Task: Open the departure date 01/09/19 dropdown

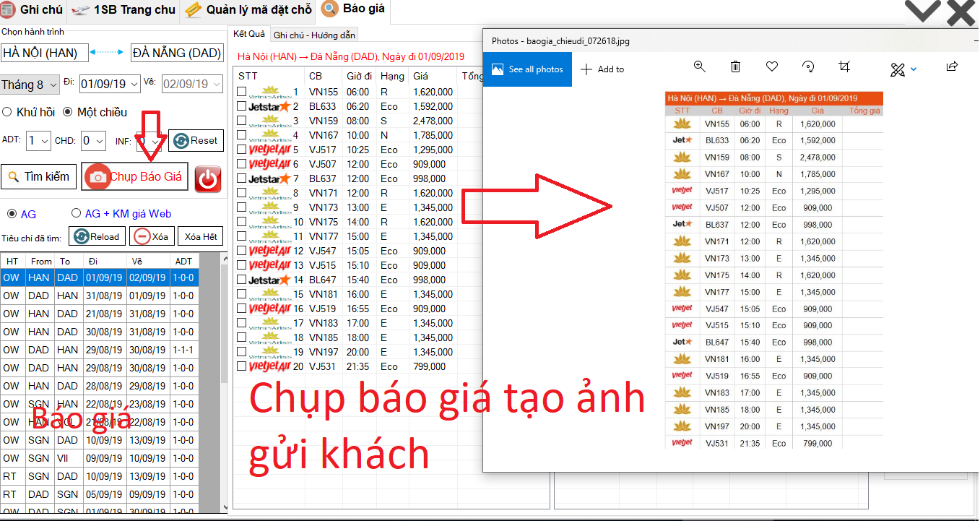Action: [x=110, y=84]
